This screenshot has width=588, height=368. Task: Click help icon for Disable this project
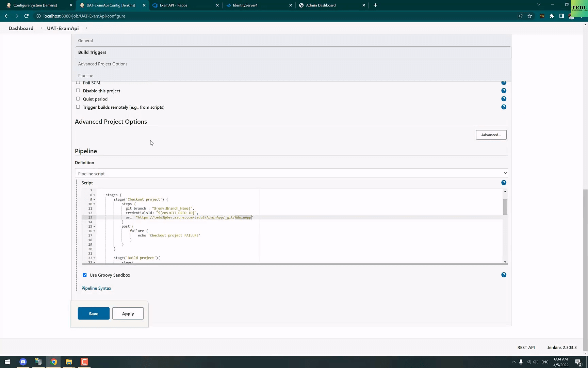click(504, 91)
